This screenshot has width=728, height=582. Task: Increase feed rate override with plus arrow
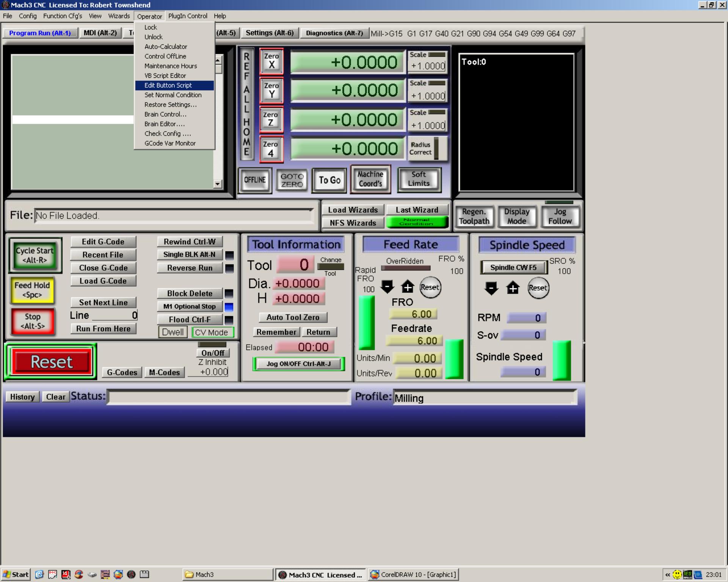(x=408, y=287)
